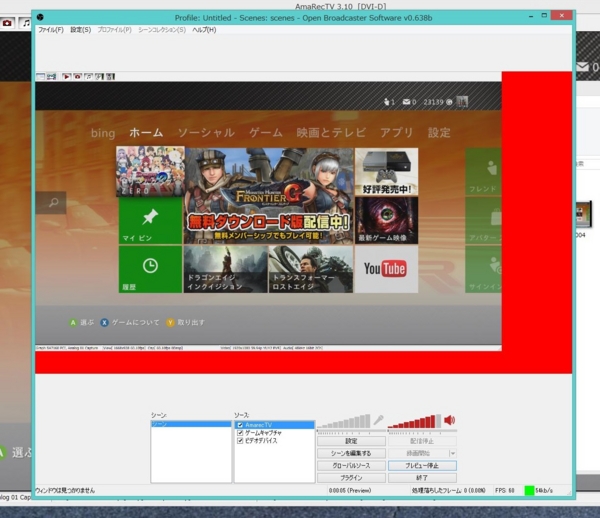Click the 好評発売中! console tile
The image size is (600, 518).
click(x=386, y=172)
